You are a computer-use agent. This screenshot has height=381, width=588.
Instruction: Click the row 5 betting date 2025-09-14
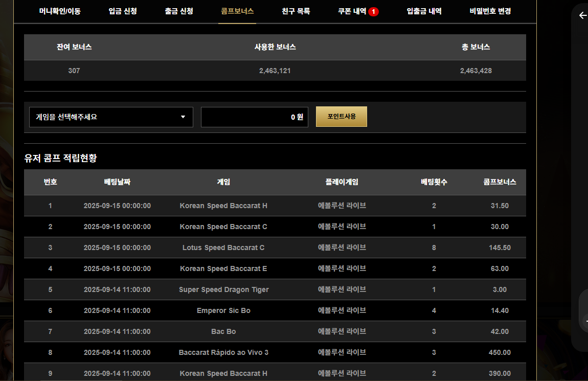click(117, 289)
